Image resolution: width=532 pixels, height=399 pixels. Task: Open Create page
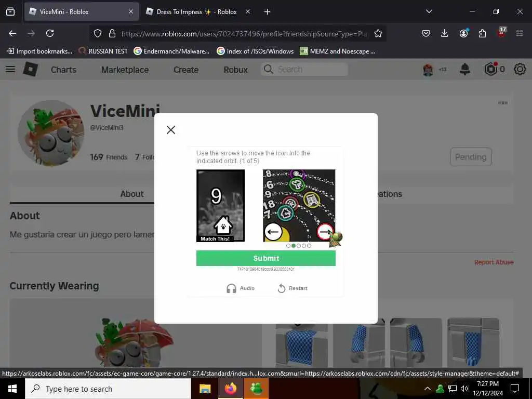186,70
